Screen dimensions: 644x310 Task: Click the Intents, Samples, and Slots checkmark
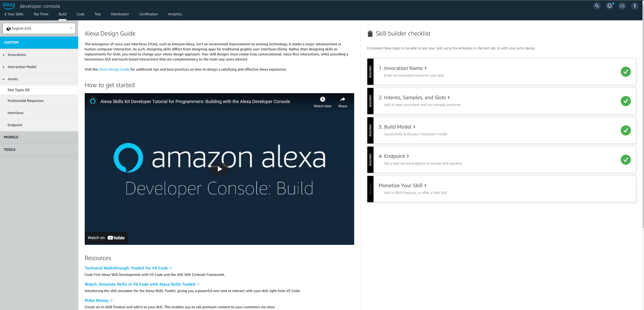(x=626, y=101)
